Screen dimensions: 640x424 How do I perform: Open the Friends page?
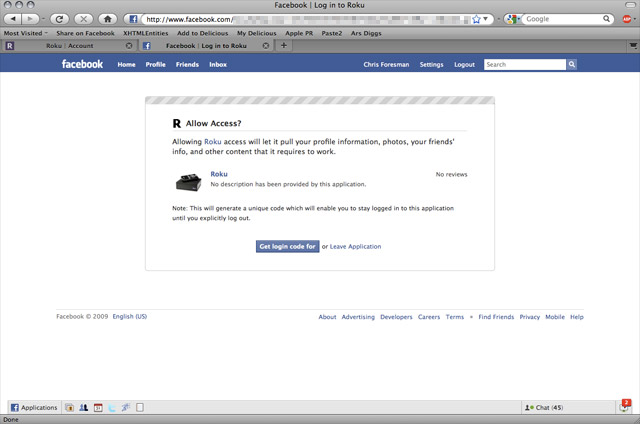pos(187,64)
